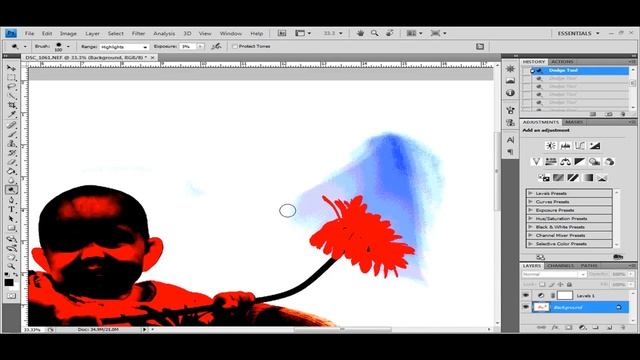Open Character panel from dock
Image resolution: width=640 pixels, height=360 pixels.
510,140
